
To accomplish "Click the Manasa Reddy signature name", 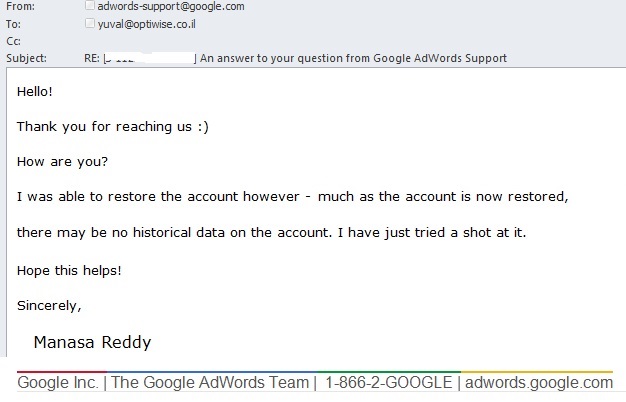I will click(92, 342).
